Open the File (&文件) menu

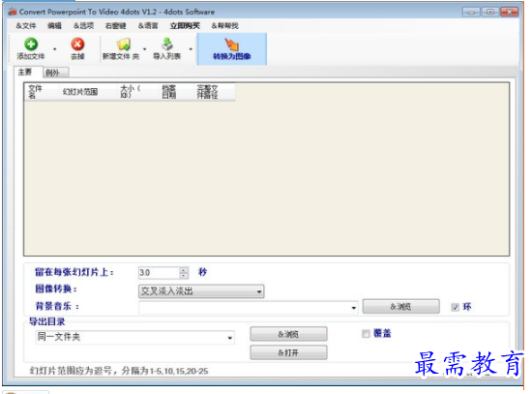26,26
